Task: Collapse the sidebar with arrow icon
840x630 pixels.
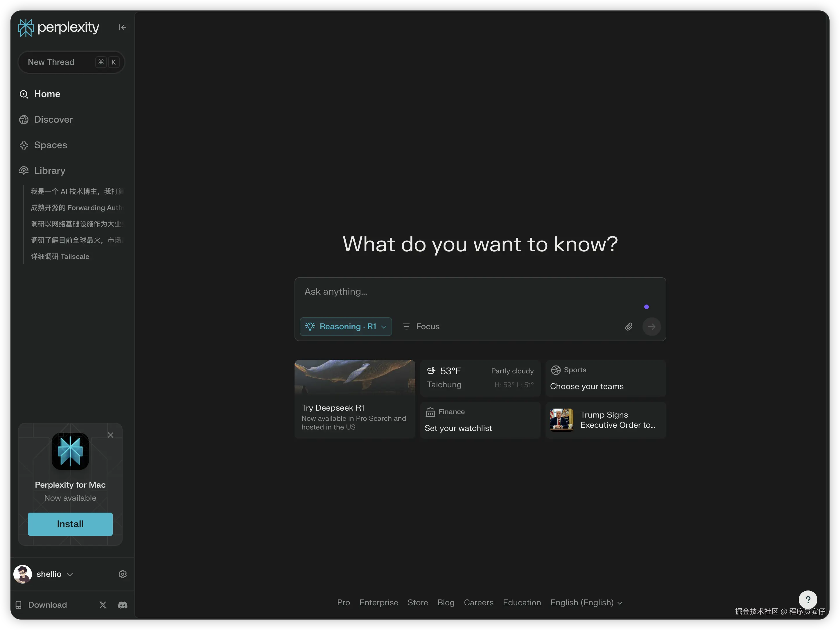Action: tap(122, 27)
